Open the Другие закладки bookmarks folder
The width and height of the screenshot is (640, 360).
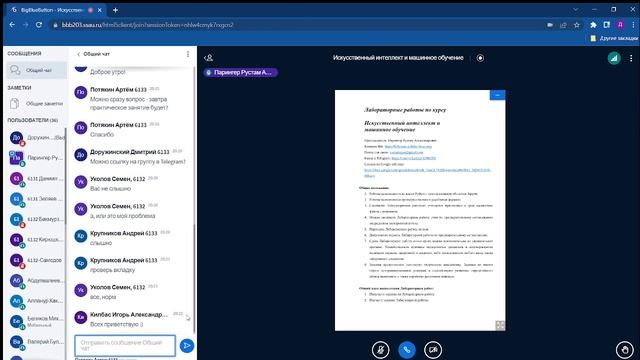click(614, 38)
